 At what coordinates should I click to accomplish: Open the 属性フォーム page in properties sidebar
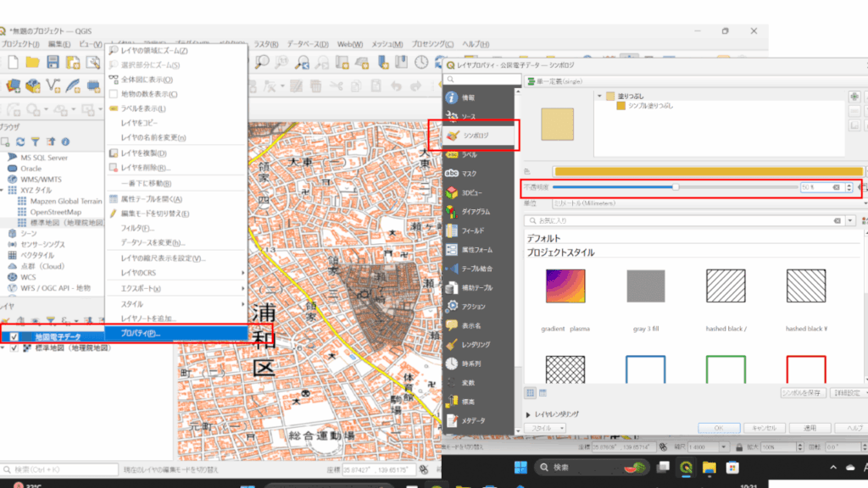click(x=479, y=250)
